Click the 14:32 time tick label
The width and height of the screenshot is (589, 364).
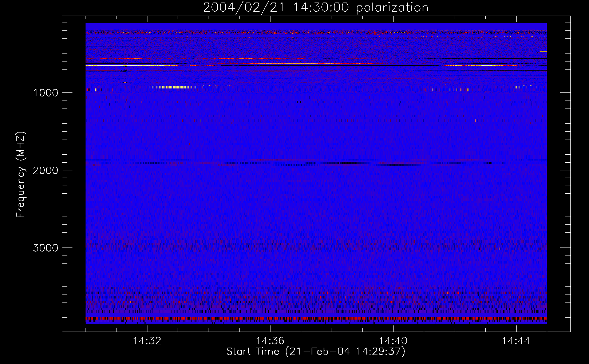[x=147, y=341]
